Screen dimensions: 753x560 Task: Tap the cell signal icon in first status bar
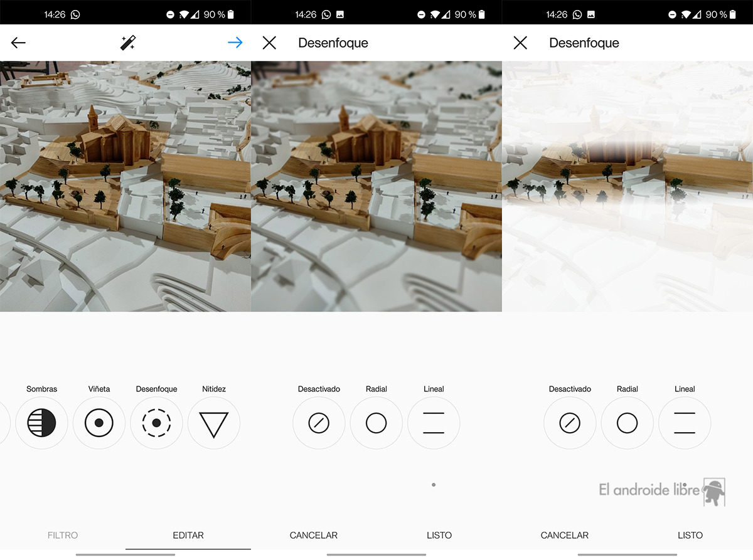coord(196,14)
